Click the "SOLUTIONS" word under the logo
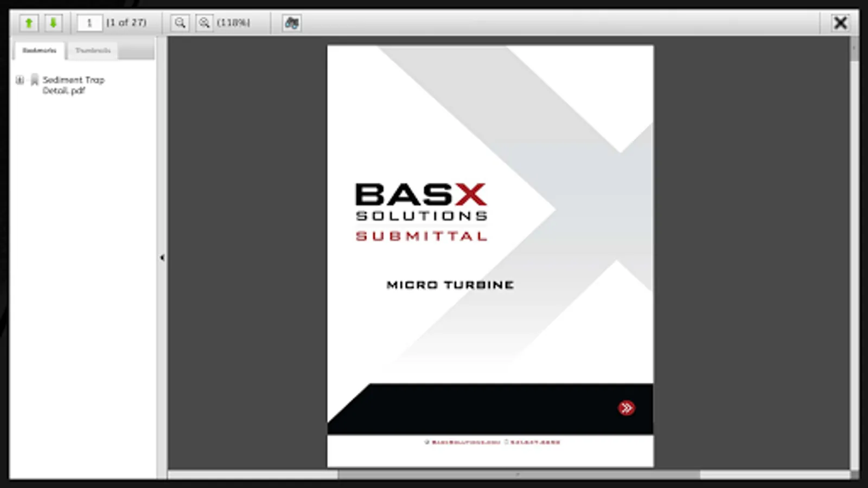 pos(422,216)
